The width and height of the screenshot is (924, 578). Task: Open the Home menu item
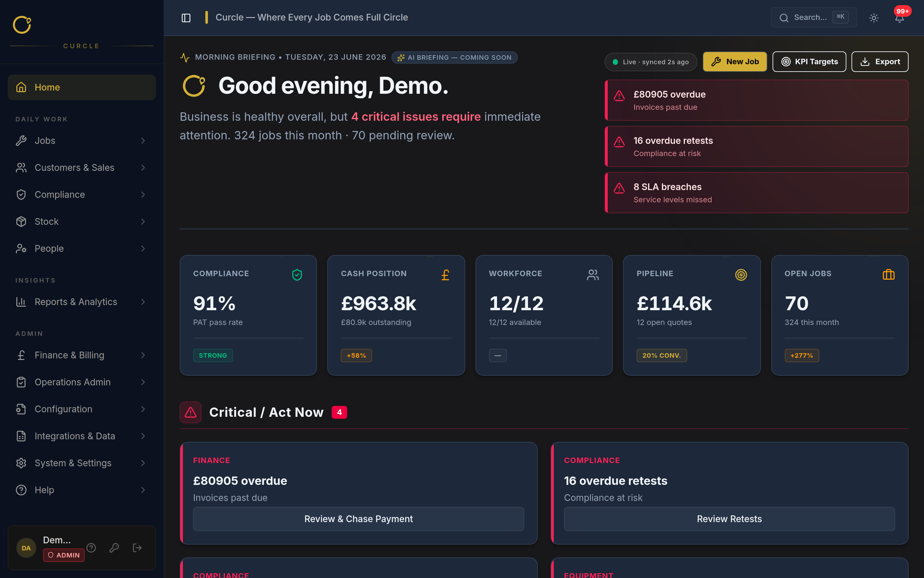82,87
